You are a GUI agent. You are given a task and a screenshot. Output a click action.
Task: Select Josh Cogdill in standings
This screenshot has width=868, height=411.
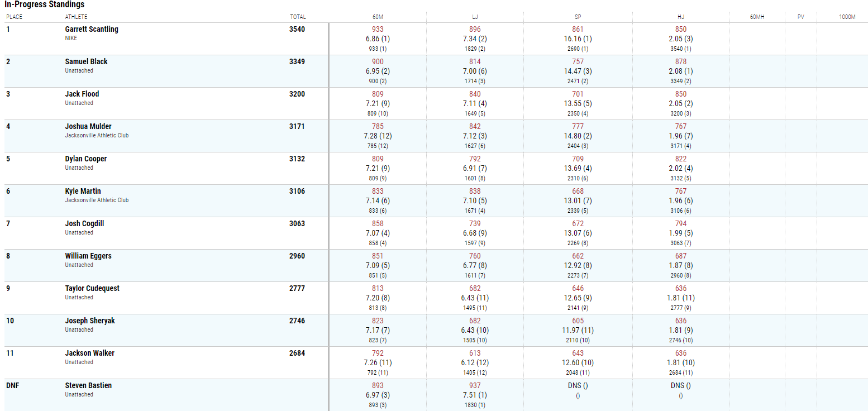(84, 223)
